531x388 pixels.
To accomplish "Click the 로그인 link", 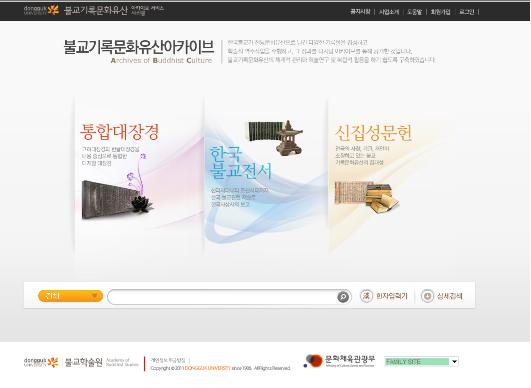I will click(x=467, y=12).
